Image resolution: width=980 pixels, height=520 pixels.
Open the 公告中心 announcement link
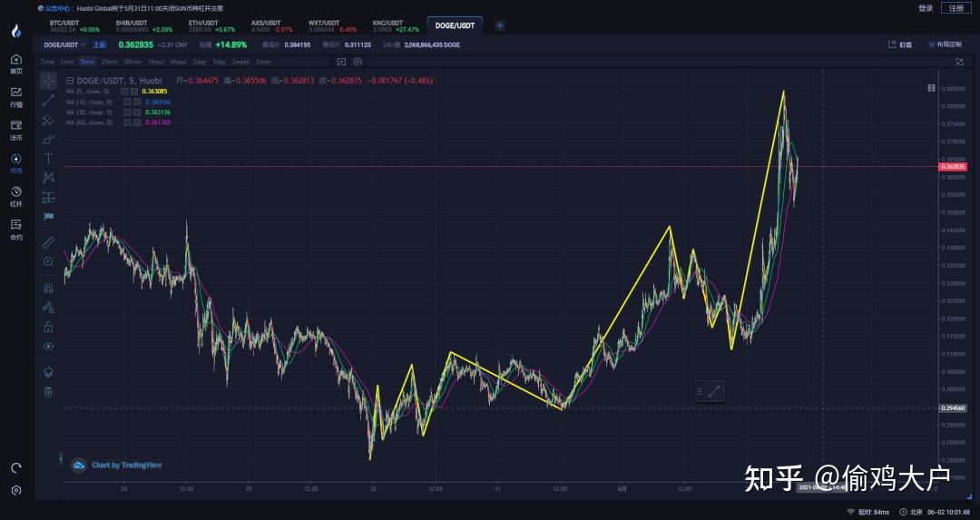(x=54, y=9)
